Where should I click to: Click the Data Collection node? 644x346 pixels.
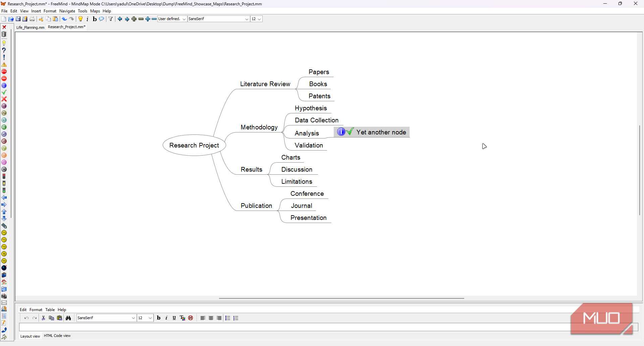[x=316, y=120]
